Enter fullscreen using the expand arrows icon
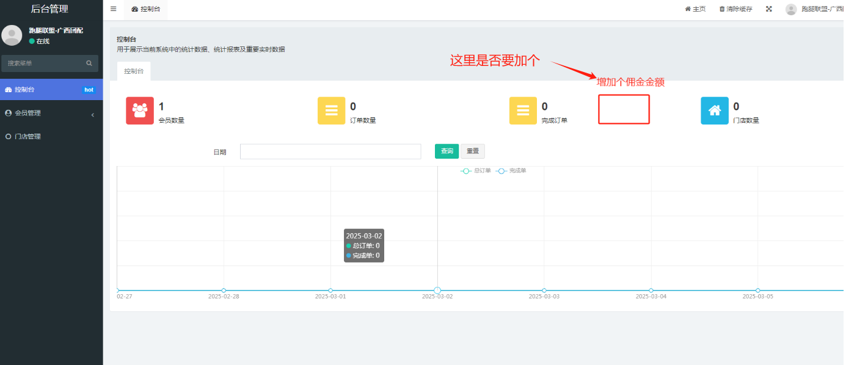 (x=769, y=9)
